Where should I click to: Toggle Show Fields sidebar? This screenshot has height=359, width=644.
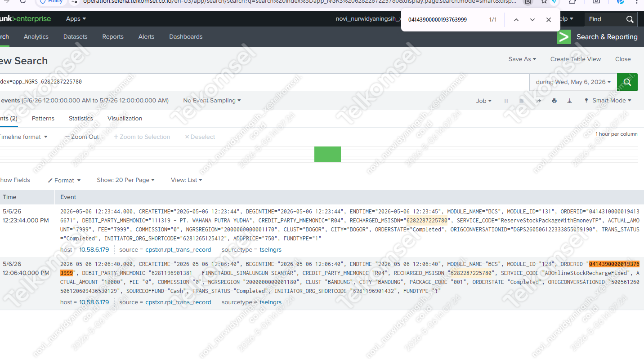(15, 180)
